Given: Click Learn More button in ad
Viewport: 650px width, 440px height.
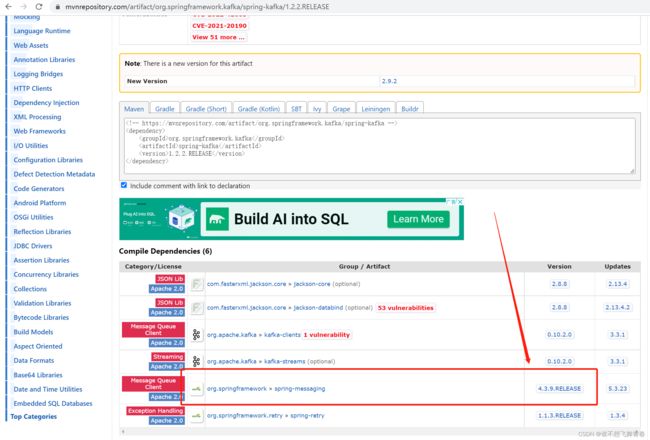Looking at the screenshot, I should pyautogui.click(x=418, y=219).
